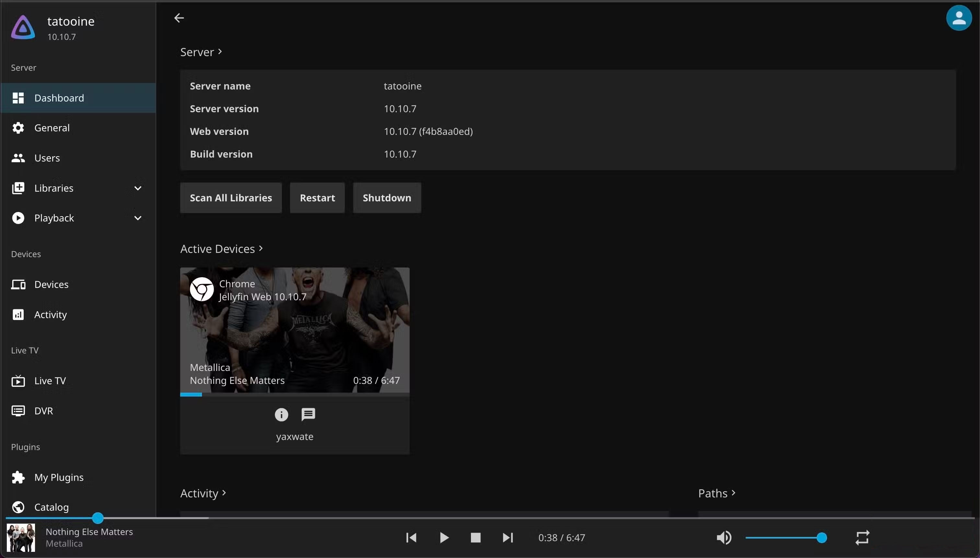Open the user profile avatar menu
The image size is (980, 558).
tap(959, 18)
